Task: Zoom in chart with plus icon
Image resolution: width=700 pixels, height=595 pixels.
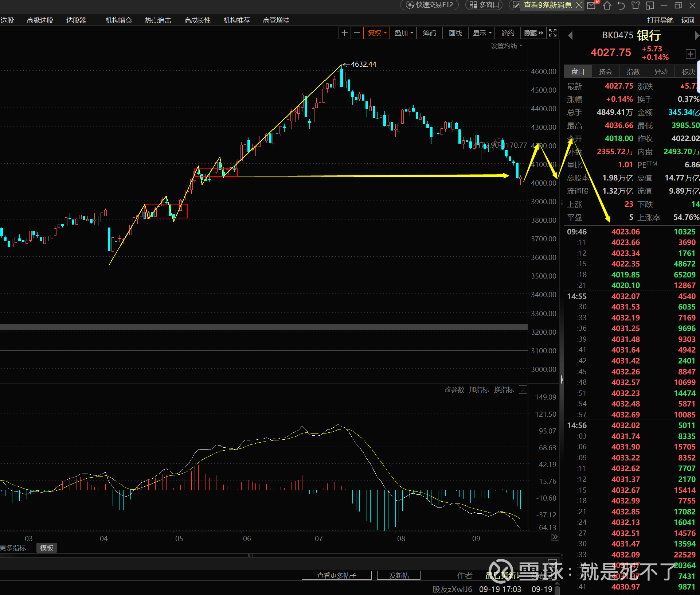Action: point(344,33)
